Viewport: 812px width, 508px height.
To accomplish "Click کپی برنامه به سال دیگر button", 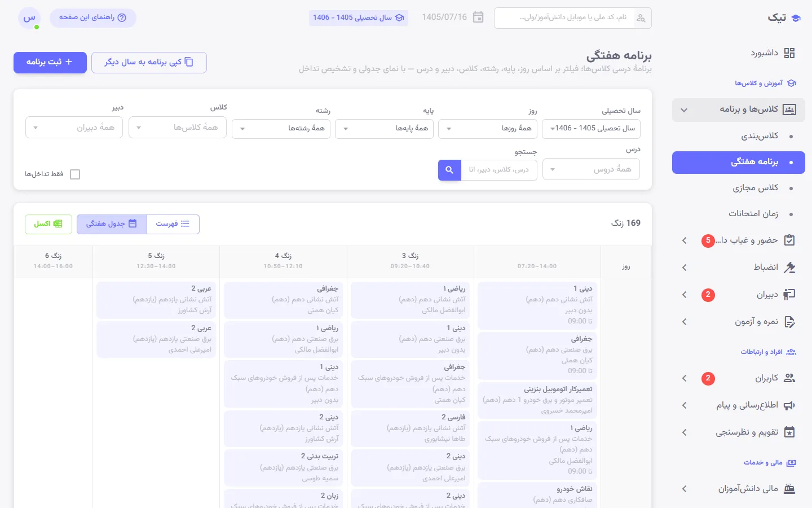I will coord(149,63).
